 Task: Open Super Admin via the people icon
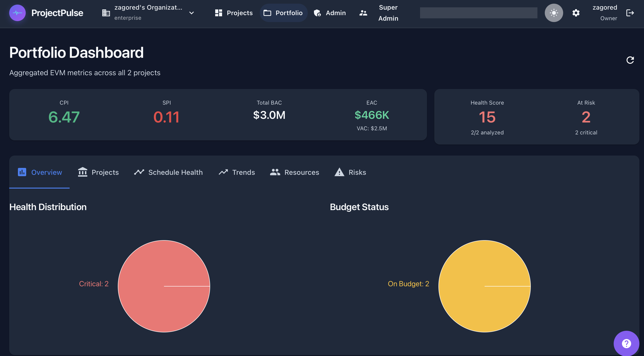[x=363, y=13]
